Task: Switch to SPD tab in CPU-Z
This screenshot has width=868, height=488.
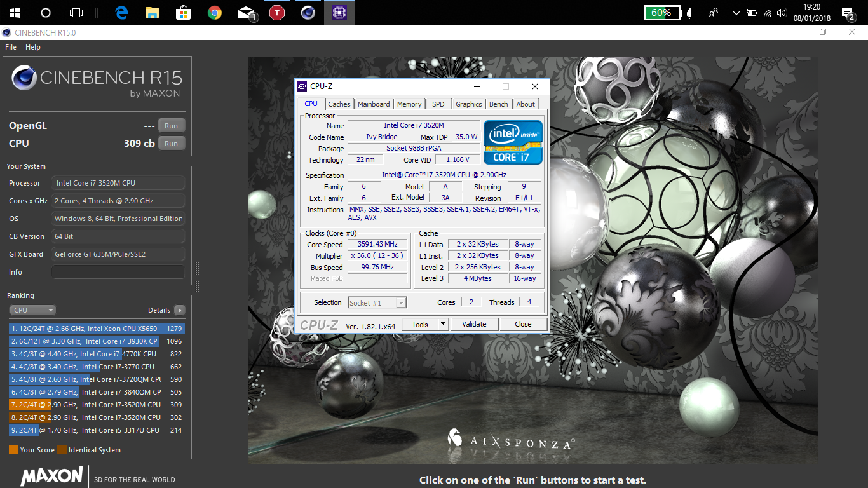Action: point(438,104)
